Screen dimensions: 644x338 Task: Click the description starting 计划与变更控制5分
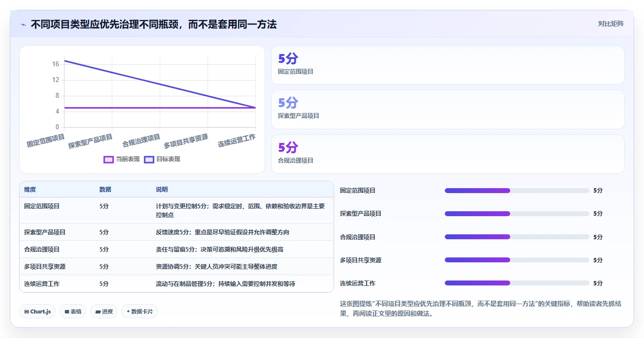click(240, 210)
